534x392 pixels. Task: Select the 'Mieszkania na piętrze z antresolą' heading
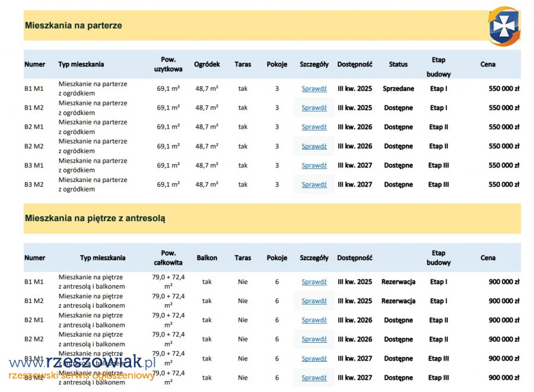click(95, 218)
